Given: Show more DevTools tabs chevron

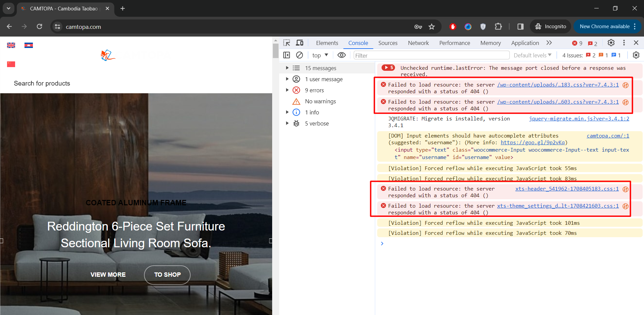Looking at the screenshot, I should pos(549,43).
